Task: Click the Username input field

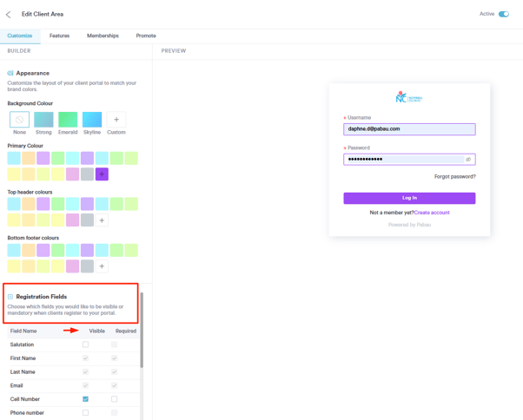Action: (409, 129)
